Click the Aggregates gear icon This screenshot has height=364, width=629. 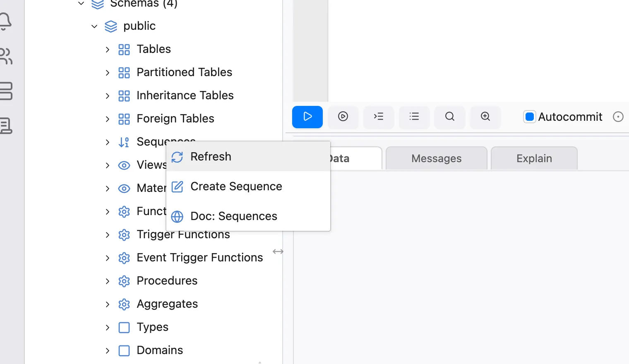124,304
